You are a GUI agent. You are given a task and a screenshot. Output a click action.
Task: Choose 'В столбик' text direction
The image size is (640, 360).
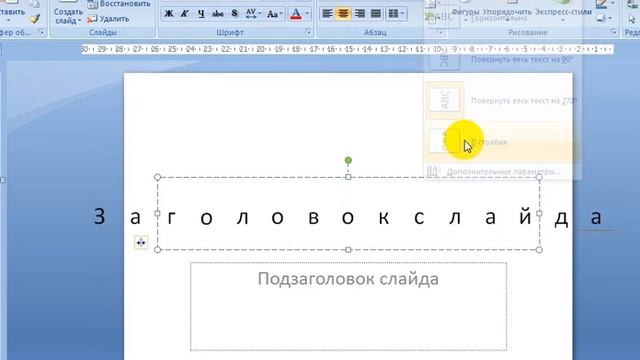pos(502,142)
